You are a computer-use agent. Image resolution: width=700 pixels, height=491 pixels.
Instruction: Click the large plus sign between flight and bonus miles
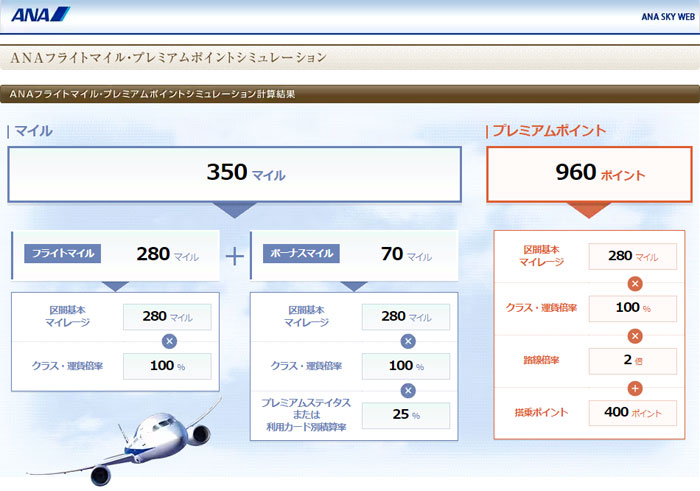point(235,257)
